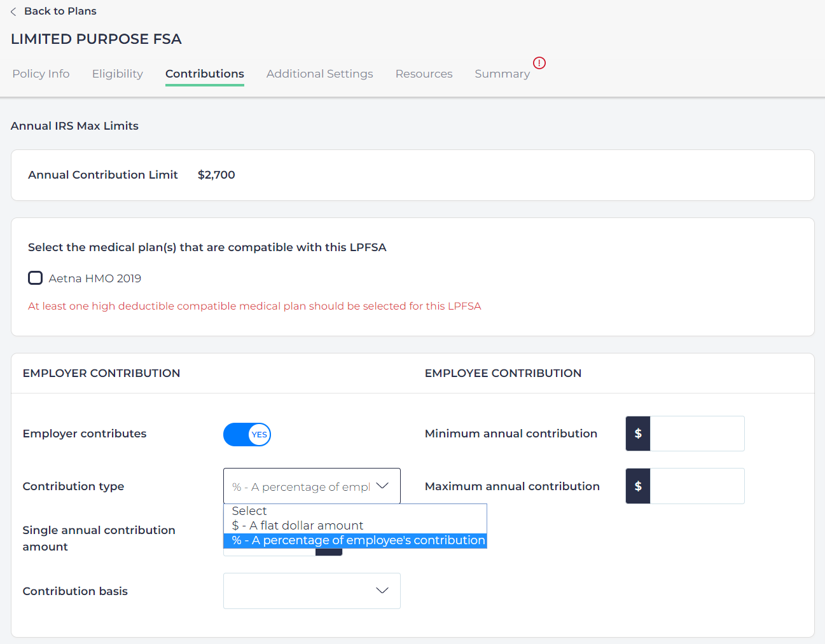The width and height of the screenshot is (825, 644).
Task: Click into the Maximum annual contribution field
Action: (x=697, y=486)
